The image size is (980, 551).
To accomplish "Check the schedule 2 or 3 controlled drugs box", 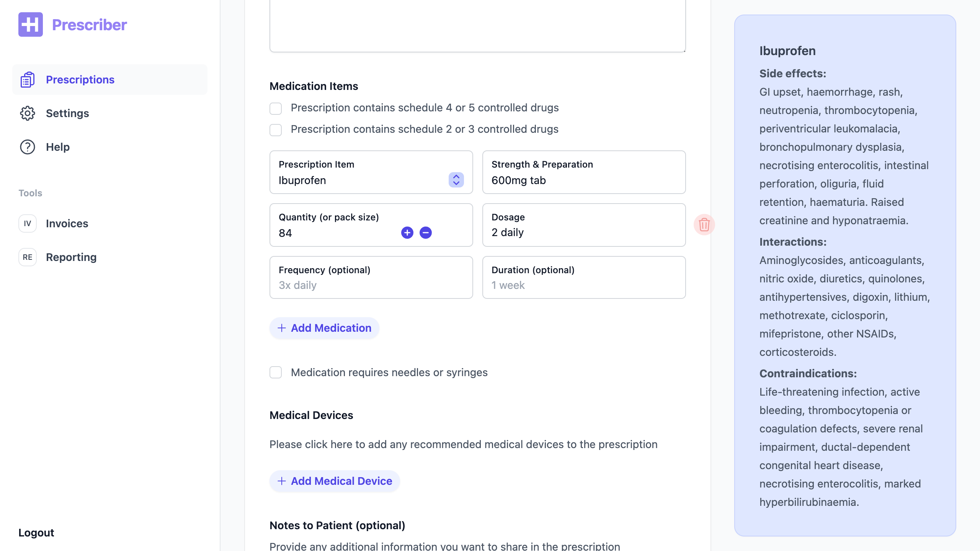I will 276,130.
